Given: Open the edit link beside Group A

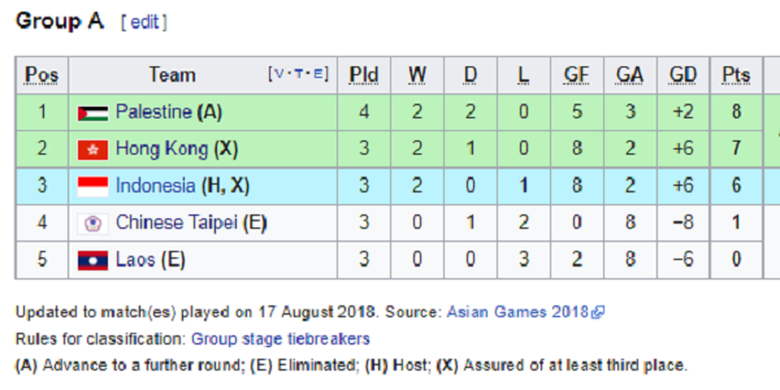Looking at the screenshot, I should pyautogui.click(x=144, y=22).
